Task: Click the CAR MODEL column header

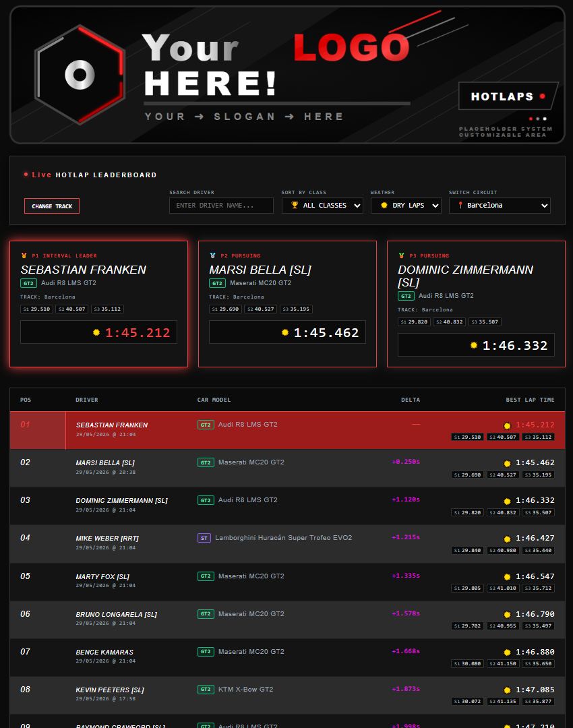Action: [214, 400]
